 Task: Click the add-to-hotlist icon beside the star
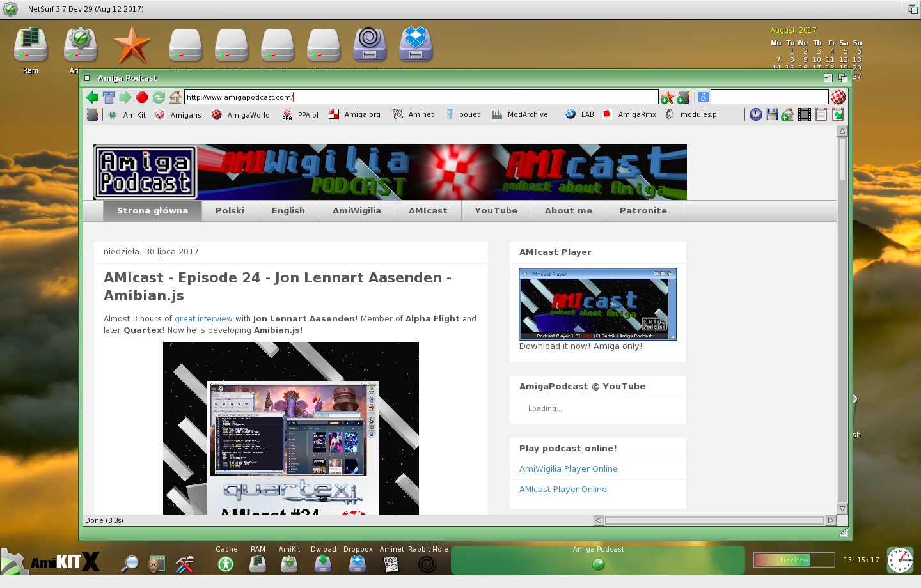coord(683,97)
